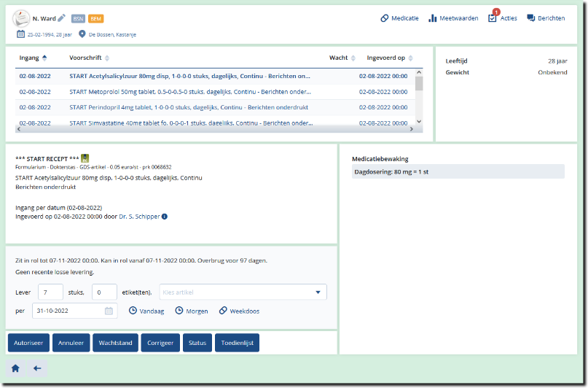Sort by Voorschrift column

point(89,58)
